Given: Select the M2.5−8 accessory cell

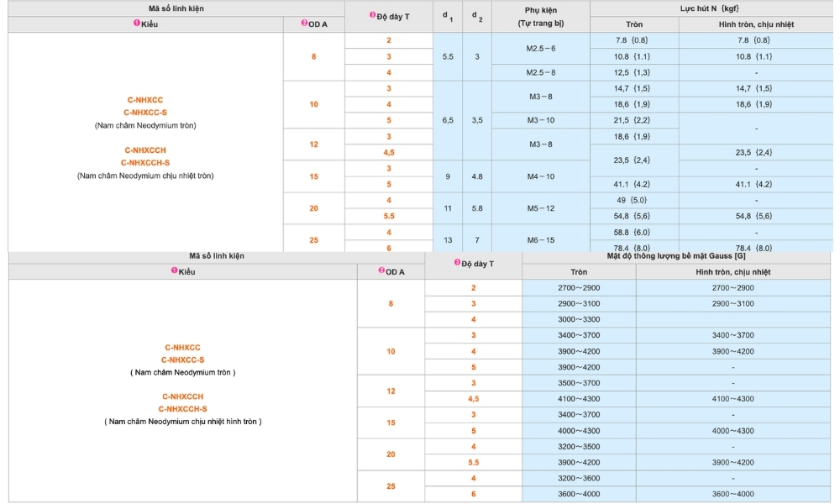Looking at the screenshot, I should 541,72.
